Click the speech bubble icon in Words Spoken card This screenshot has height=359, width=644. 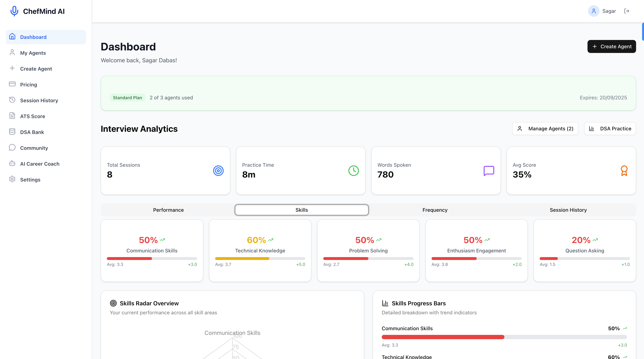[x=489, y=171]
